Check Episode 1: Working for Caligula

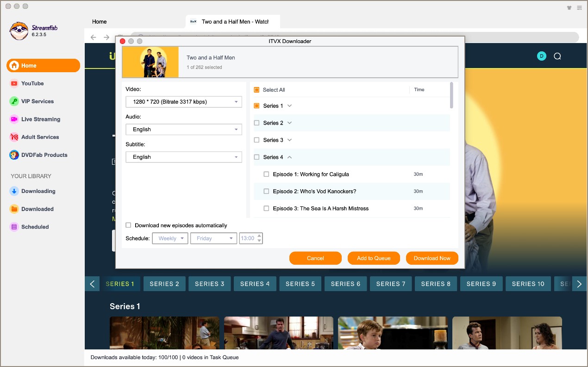266,174
